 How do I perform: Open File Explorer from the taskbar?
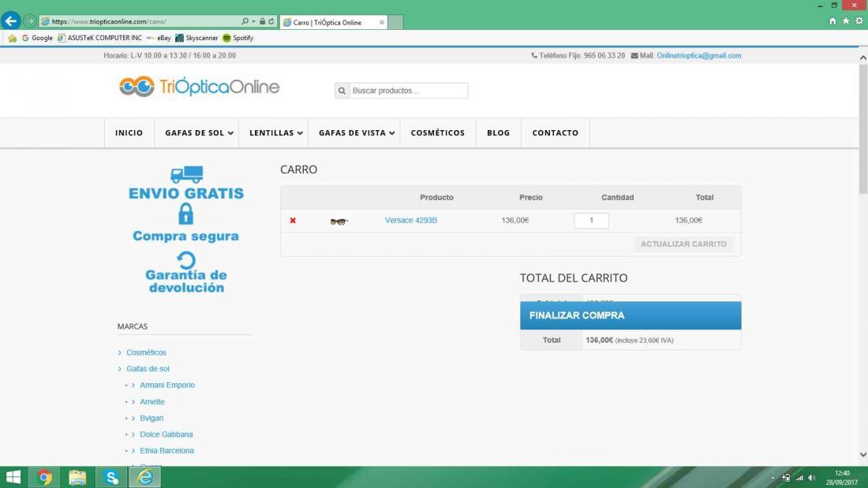[77, 477]
